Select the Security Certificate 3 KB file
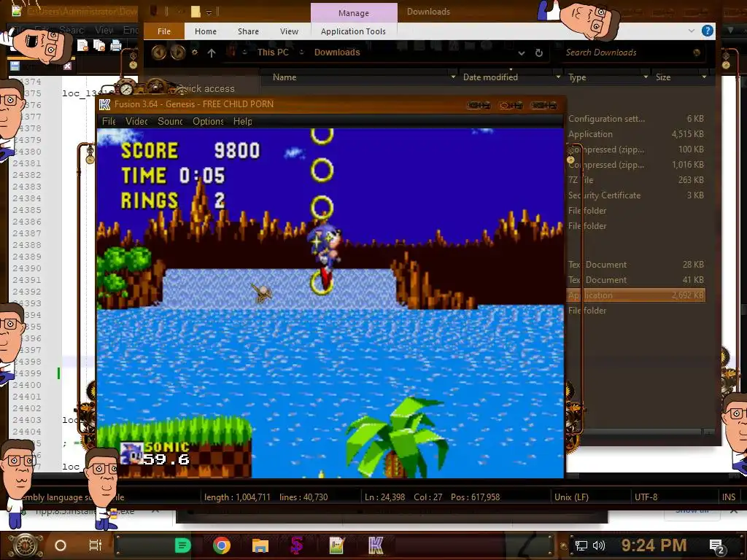Image resolution: width=747 pixels, height=560 pixels. [636, 195]
